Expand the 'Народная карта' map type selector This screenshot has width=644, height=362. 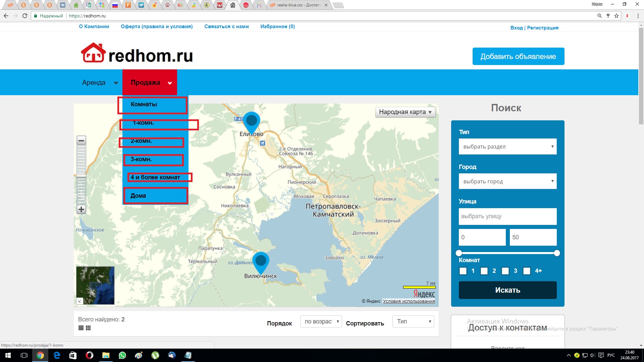tap(405, 112)
